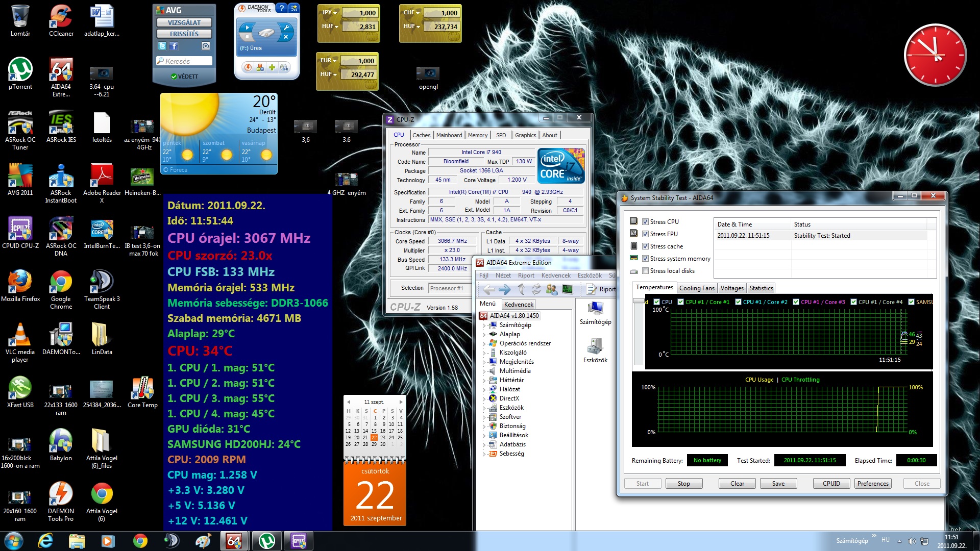Open the µTorrent desktop icon
This screenshot has width=980, height=551.
20,69
